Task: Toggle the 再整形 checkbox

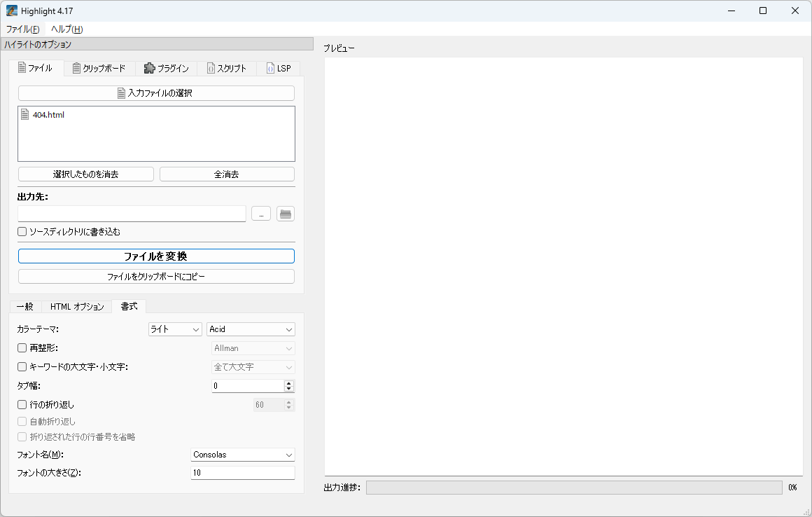Action: [22, 348]
